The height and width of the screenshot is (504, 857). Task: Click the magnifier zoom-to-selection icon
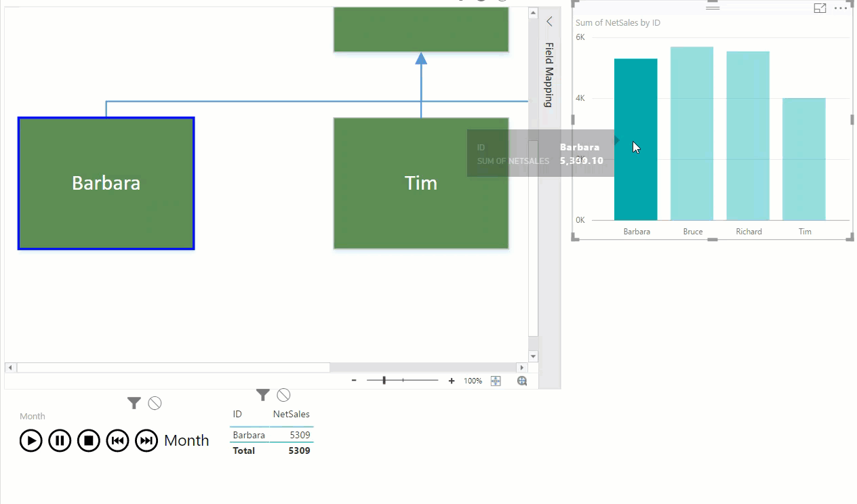tap(522, 381)
